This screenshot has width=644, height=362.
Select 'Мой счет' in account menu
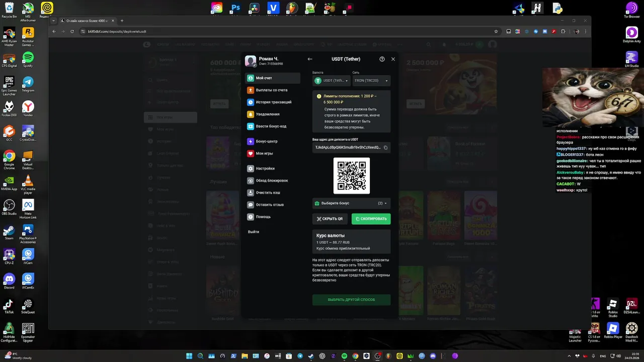click(272, 78)
